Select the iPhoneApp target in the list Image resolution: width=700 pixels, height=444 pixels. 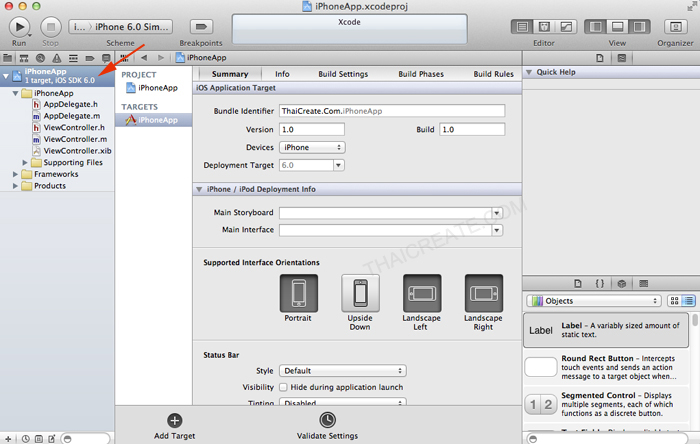[x=157, y=120]
